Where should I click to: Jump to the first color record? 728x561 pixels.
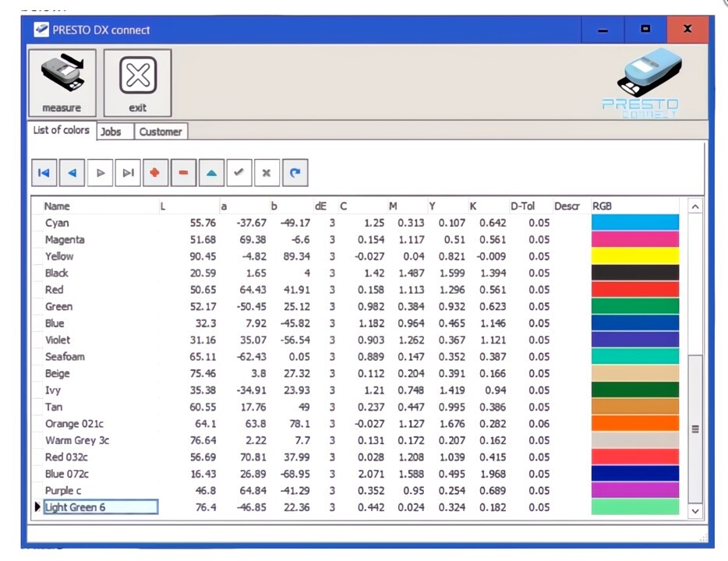44,172
